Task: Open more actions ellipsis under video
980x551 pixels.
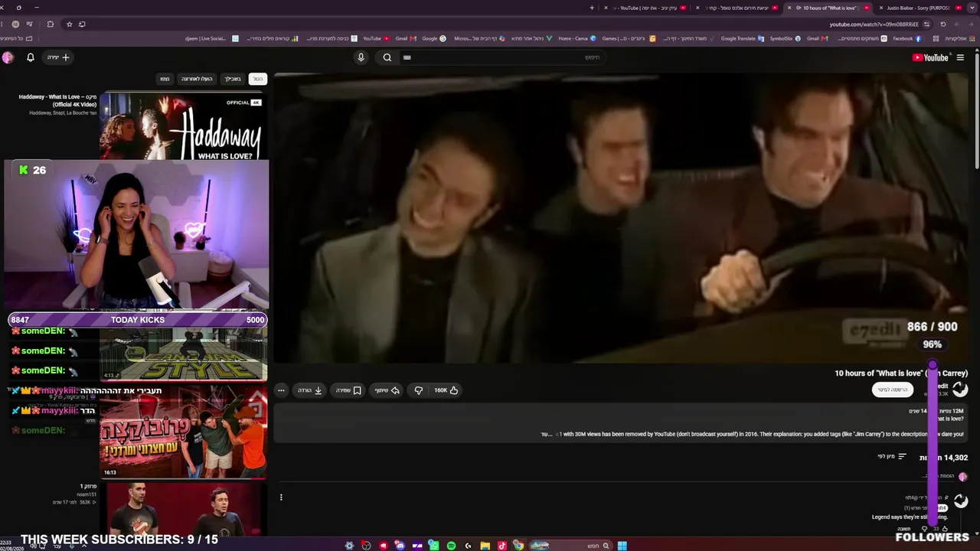Action: click(x=281, y=390)
